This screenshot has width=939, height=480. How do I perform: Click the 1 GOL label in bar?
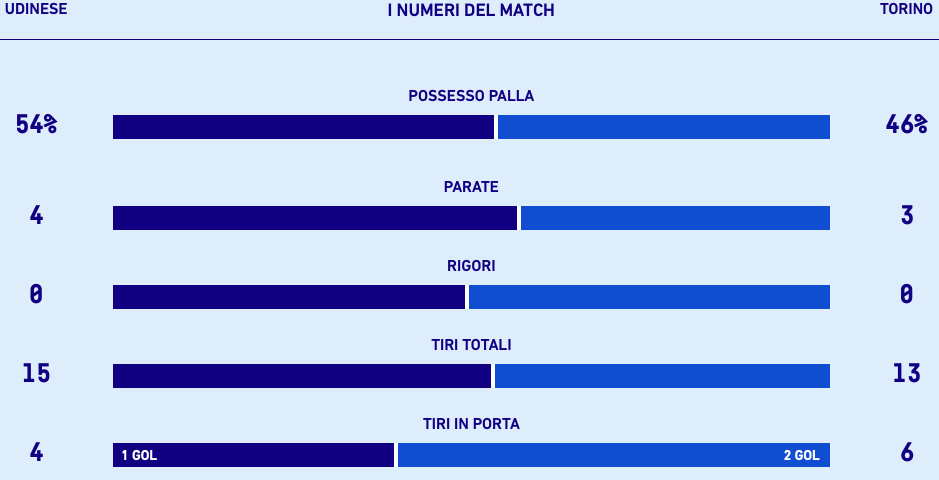click(139, 456)
